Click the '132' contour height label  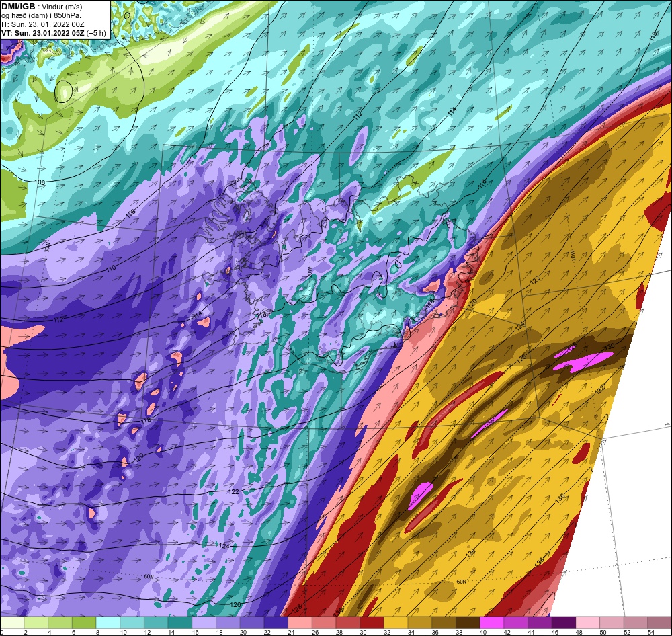(600, 389)
